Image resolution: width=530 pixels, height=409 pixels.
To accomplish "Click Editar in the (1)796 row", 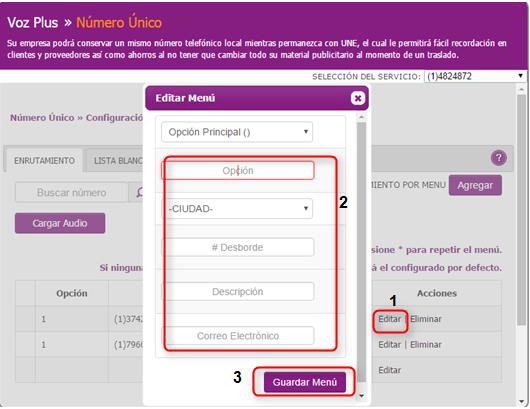I will click(x=389, y=345).
